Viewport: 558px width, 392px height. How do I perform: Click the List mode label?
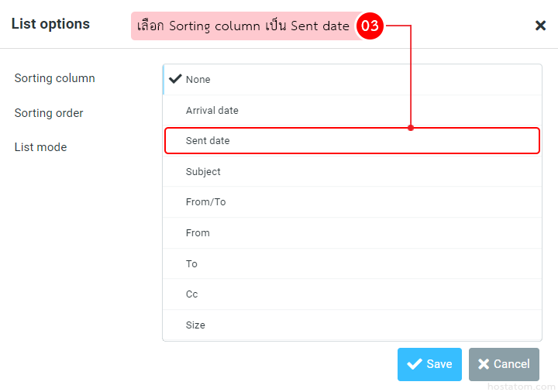(x=40, y=147)
